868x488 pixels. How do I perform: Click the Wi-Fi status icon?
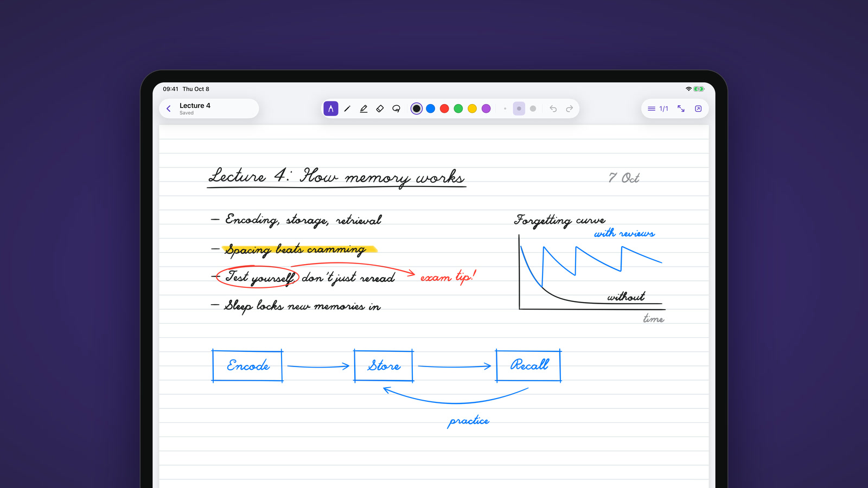(688, 89)
